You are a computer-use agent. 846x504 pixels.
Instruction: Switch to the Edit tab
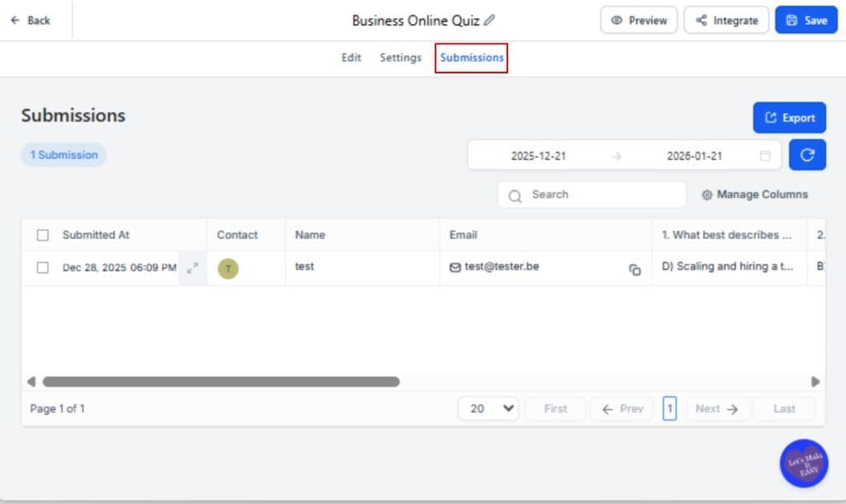[350, 58]
